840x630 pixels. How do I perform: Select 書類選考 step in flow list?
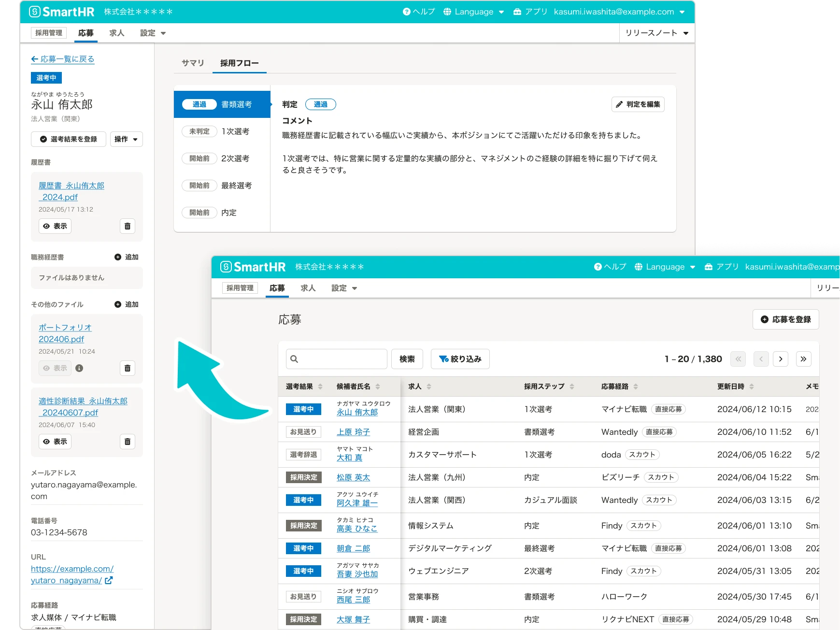(222, 104)
